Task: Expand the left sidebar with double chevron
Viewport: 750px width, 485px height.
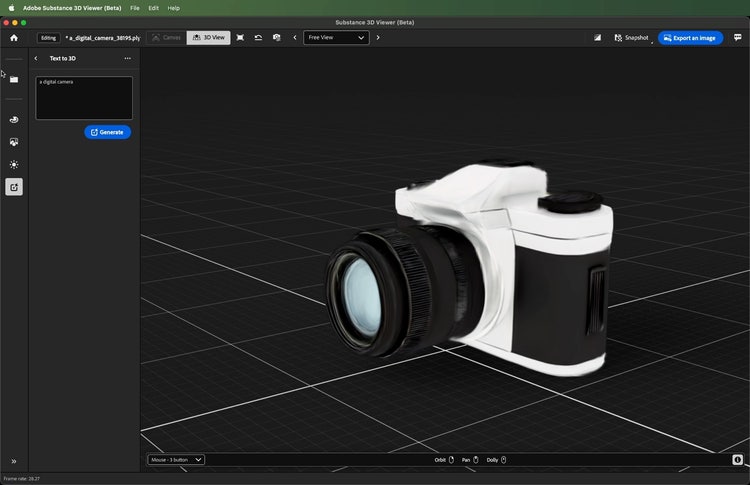Action: (x=14, y=462)
